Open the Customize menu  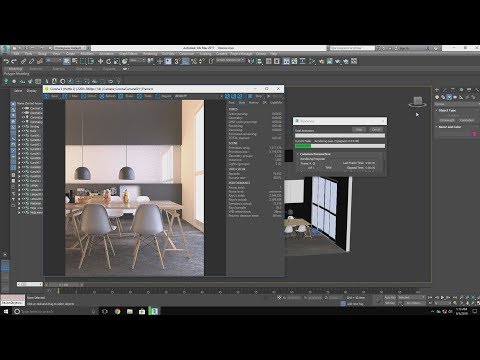pos(186,54)
